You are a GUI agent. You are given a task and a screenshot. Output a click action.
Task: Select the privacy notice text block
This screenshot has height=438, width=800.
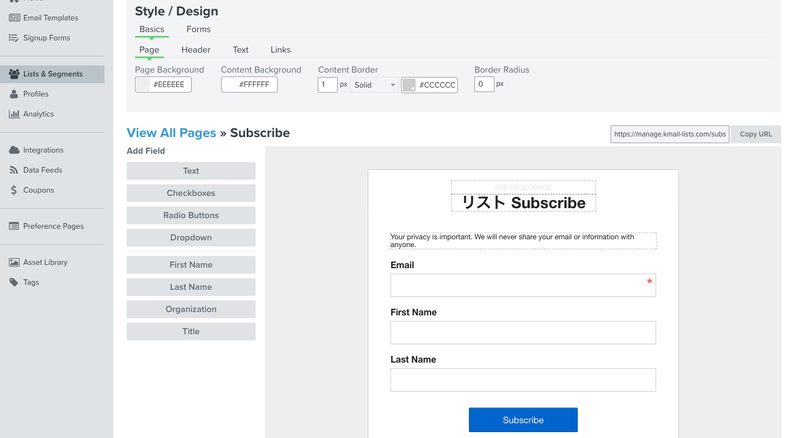click(x=523, y=240)
